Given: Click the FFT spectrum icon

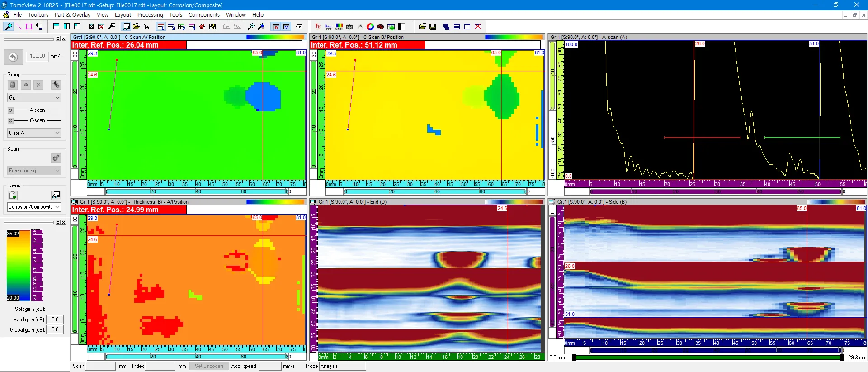Looking at the screenshot, I should pyautogui.click(x=328, y=27).
